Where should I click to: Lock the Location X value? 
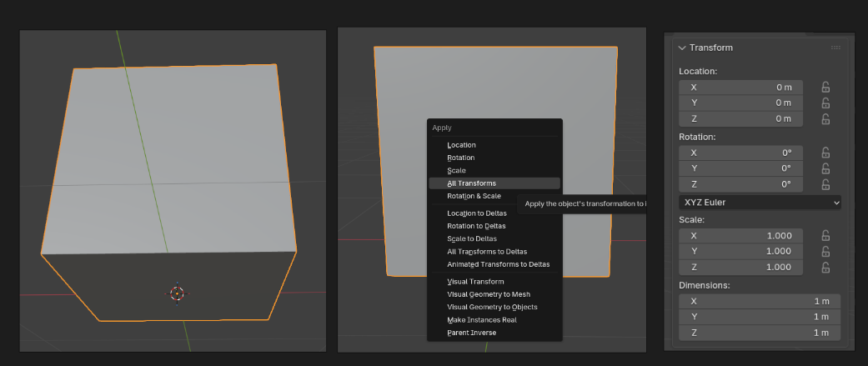(825, 87)
